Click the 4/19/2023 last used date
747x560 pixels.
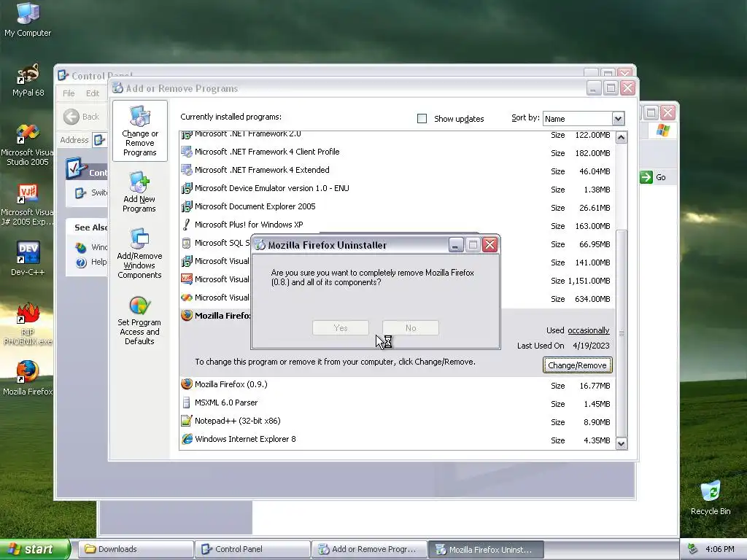click(x=591, y=346)
